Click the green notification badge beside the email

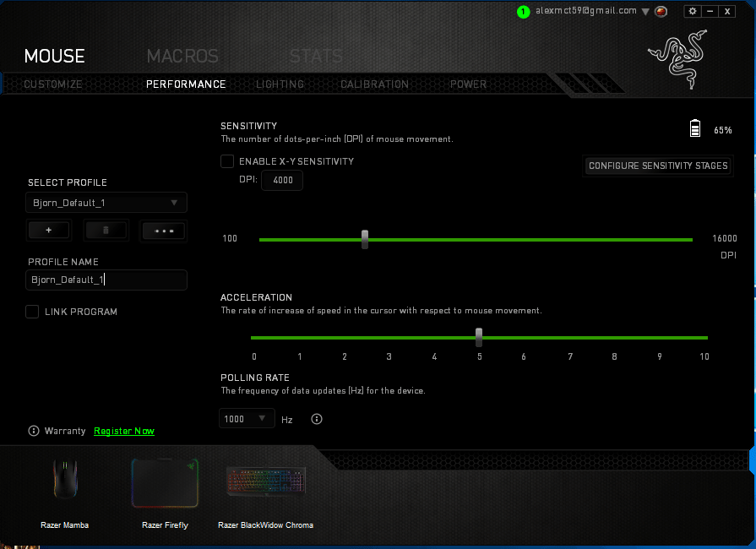[523, 12]
